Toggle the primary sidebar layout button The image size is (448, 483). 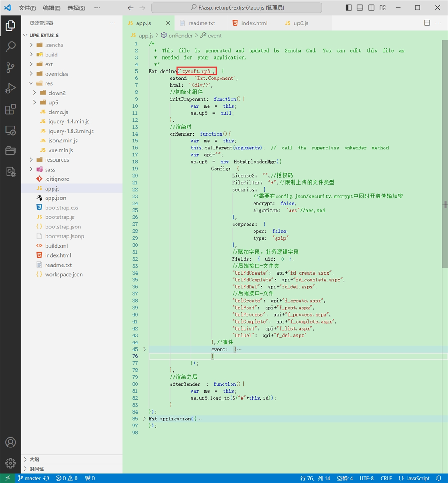point(349,8)
